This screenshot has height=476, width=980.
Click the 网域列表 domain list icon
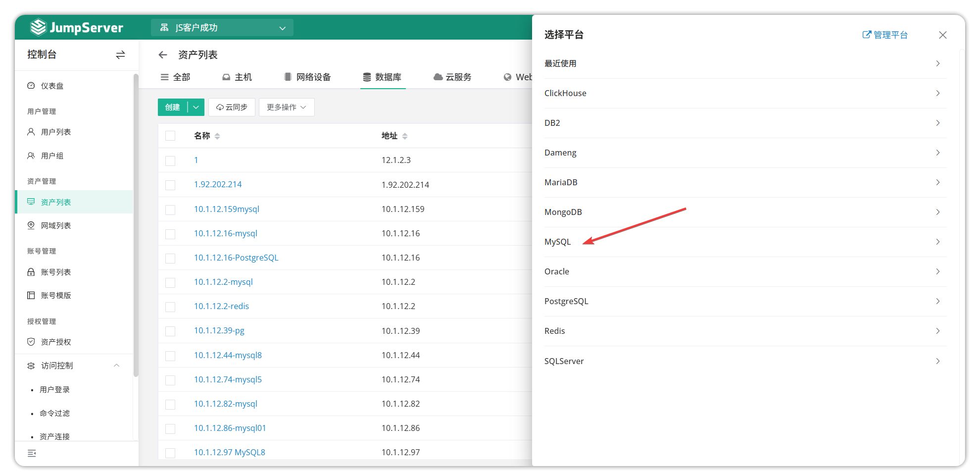coord(31,225)
